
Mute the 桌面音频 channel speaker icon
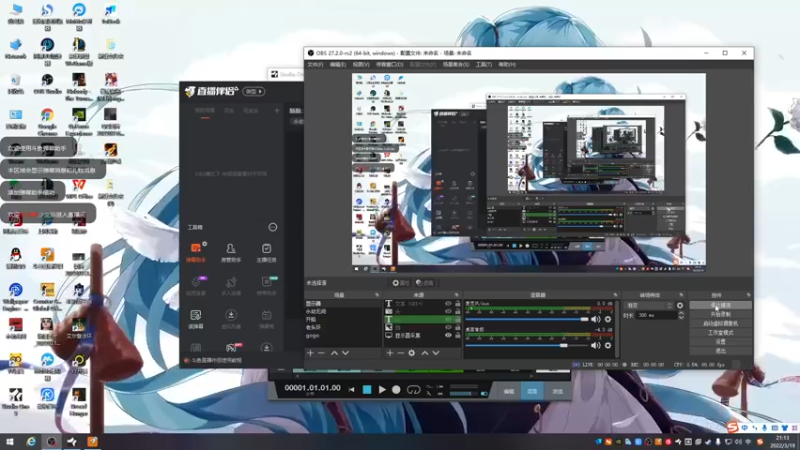[x=595, y=345]
